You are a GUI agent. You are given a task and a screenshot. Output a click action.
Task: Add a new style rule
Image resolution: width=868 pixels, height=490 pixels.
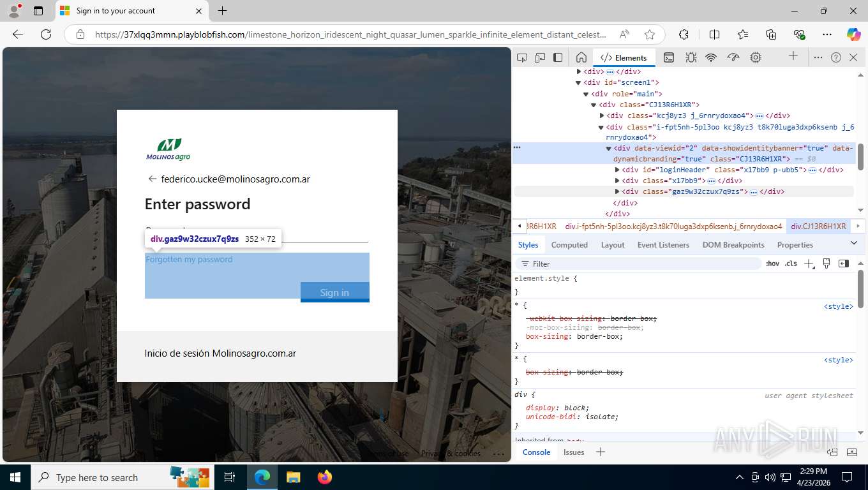click(x=809, y=264)
